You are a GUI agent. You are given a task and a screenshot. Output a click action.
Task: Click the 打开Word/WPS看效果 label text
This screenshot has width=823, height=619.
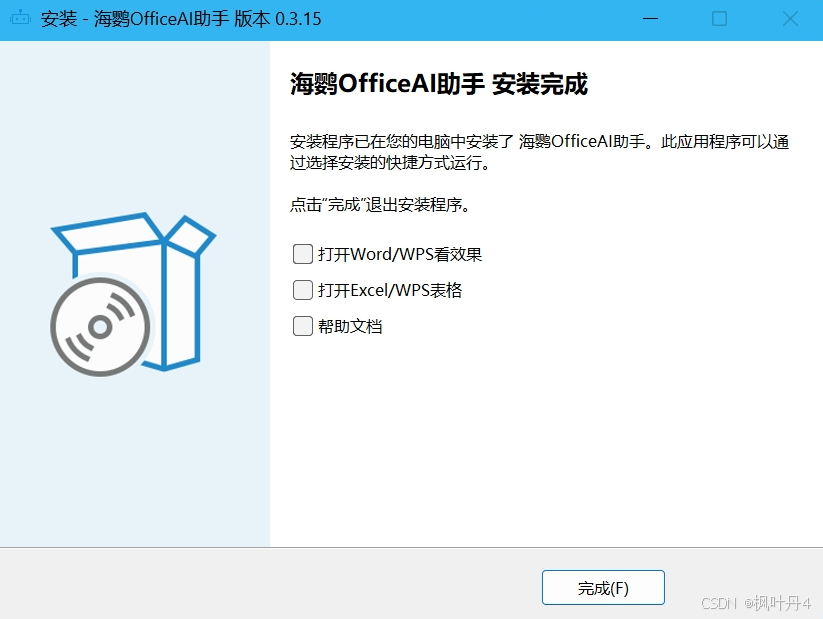point(400,254)
